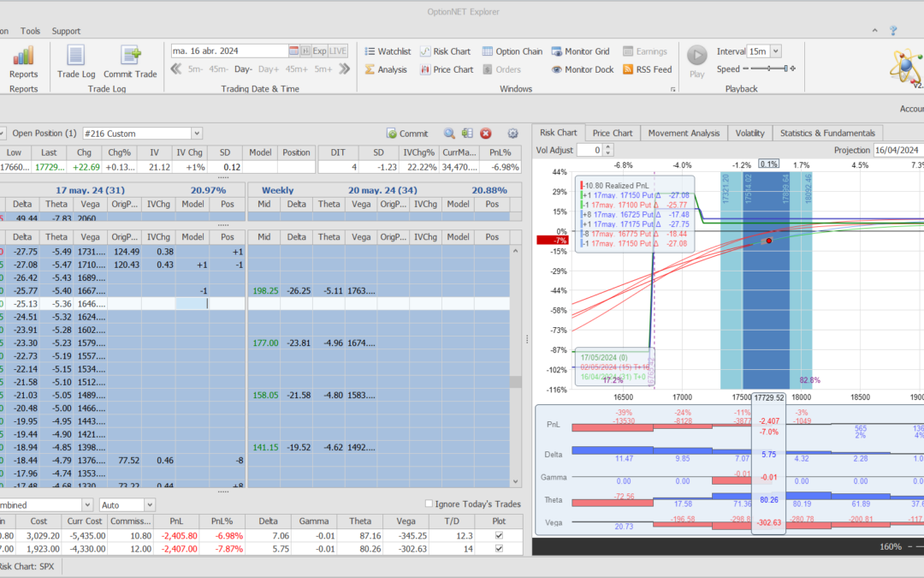This screenshot has width=924, height=578.
Task: Open the Monitor Grid window
Action: 580,51
